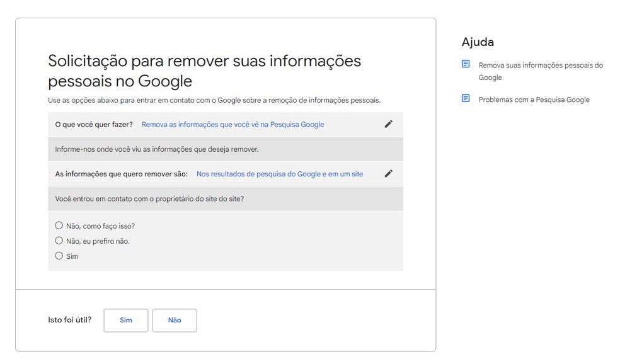Click document icon beside 'Remova suas informações pessoais'
The image size is (620, 364).
(466, 64)
